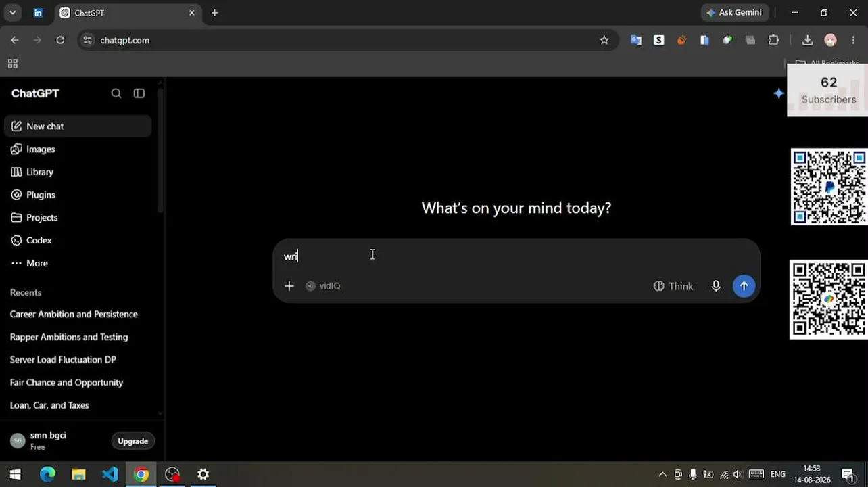Open the ChatGPT sidebar search icon
This screenshot has width=868, height=487.
pyautogui.click(x=116, y=93)
